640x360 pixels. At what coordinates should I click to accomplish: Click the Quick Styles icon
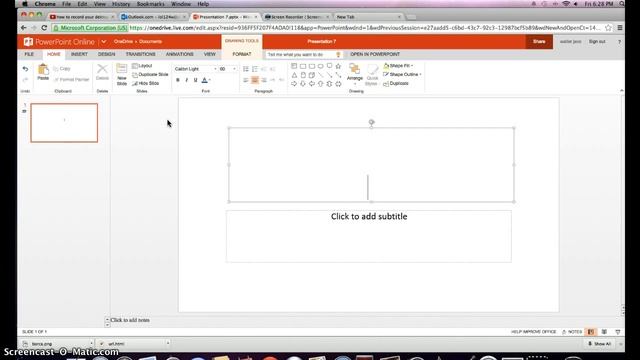click(372, 70)
